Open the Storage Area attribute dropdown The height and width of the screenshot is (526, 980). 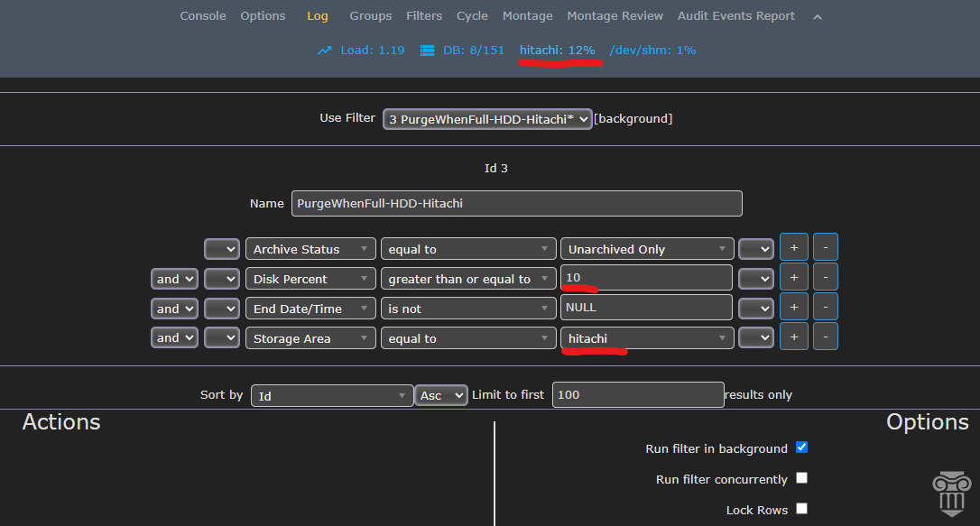pos(310,338)
